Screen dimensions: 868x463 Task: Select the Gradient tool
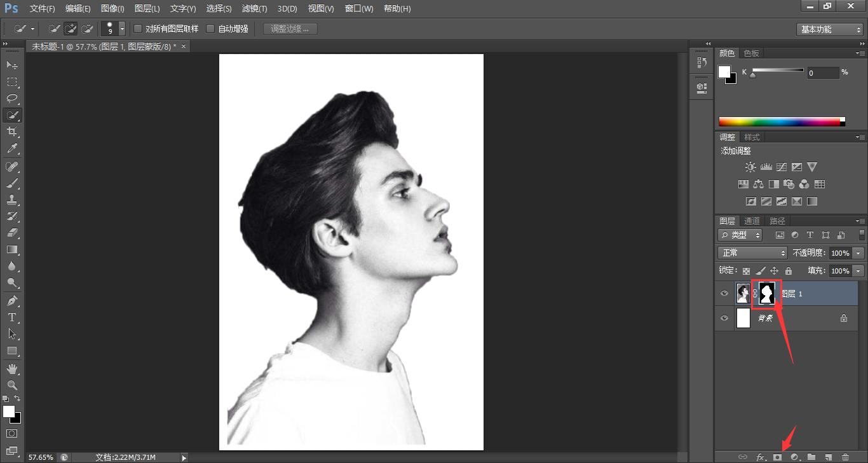click(x=12, y=249)
